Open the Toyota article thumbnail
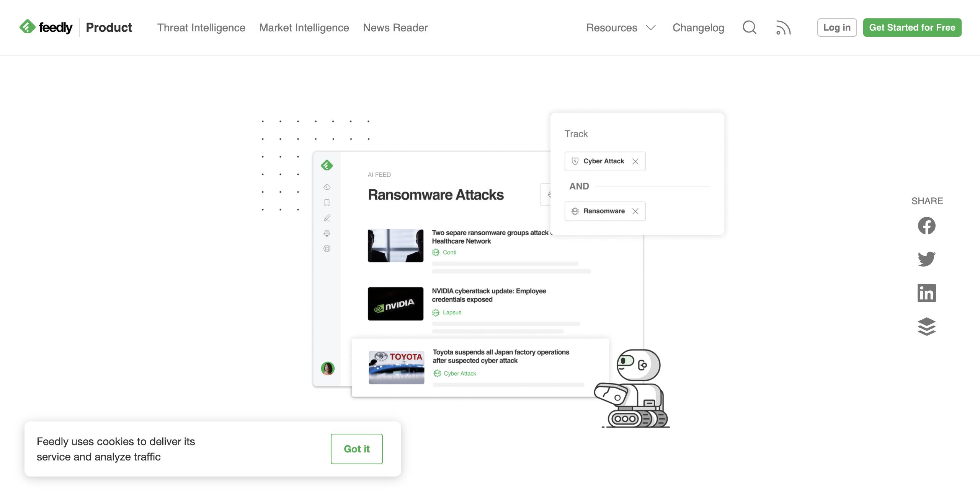This screenshot has height=501, width=980. 396,368
